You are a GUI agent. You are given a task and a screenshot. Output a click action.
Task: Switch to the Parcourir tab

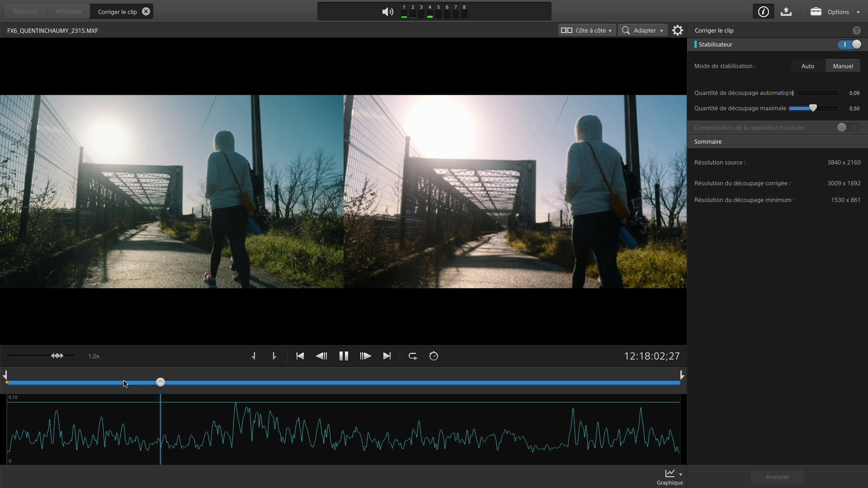pyautogui.click(x=25, y=11)
